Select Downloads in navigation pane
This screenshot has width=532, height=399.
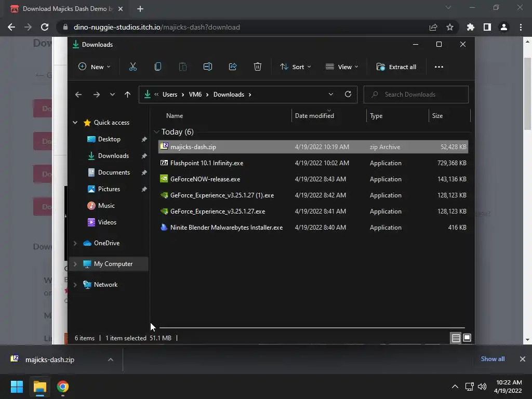point(113,156)
